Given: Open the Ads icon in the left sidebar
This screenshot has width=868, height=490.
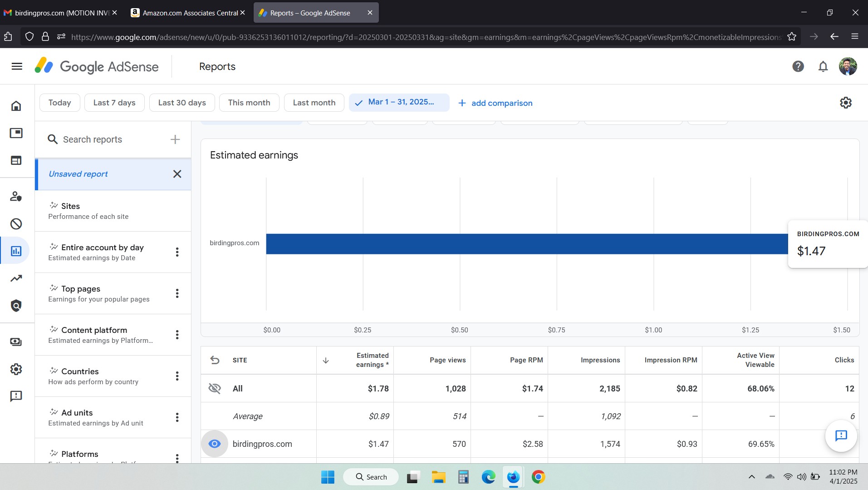Looking at the screenshot, I should tap(16, 133).
